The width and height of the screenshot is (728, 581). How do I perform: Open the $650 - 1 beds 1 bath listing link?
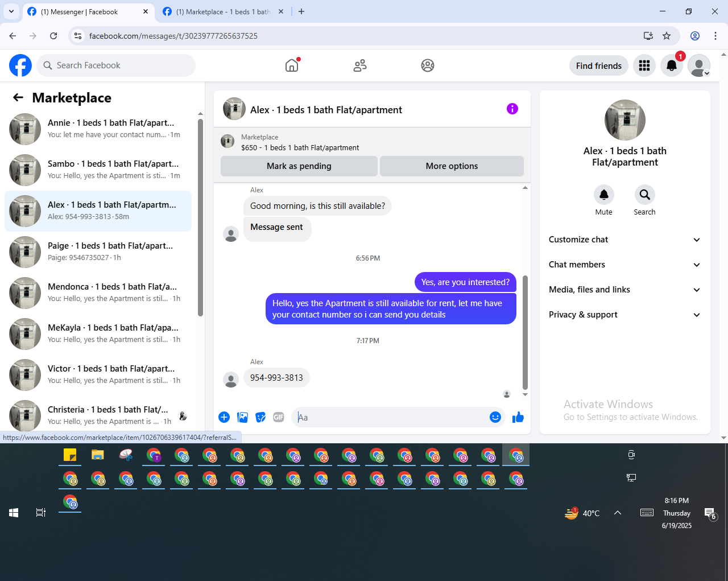(x=300, y=147)
